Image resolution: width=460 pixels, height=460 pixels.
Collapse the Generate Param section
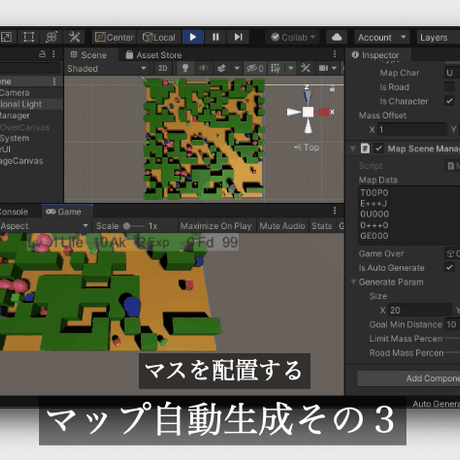[x=354, y=282]
